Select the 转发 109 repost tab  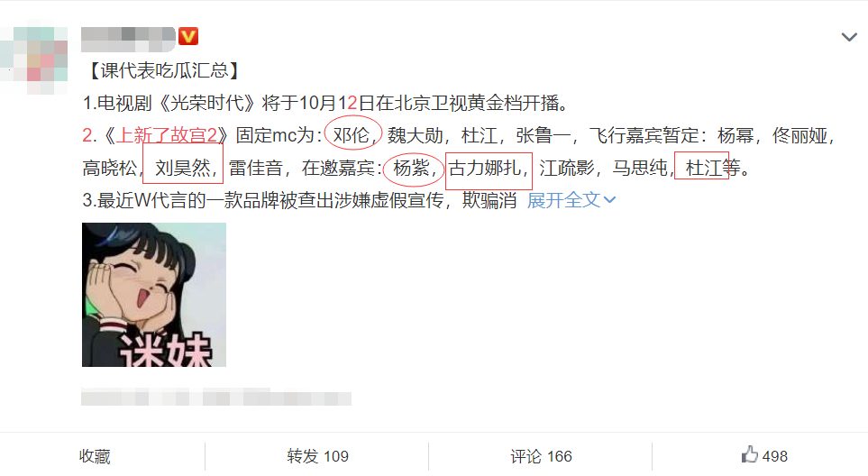coord(317,457)
